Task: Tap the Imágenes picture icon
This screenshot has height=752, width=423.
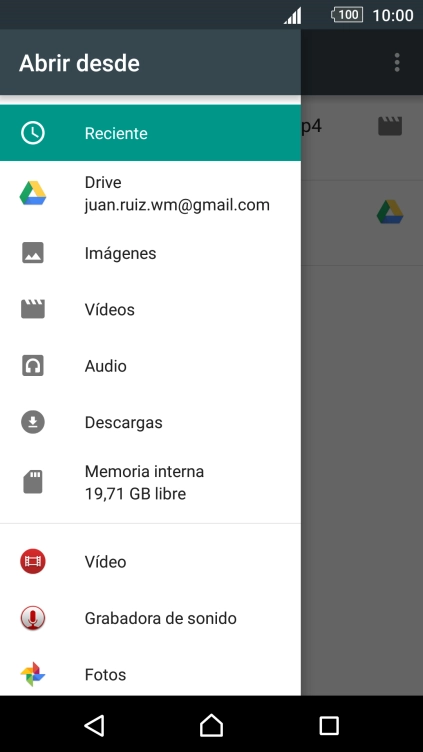Action: click(33, 253)
